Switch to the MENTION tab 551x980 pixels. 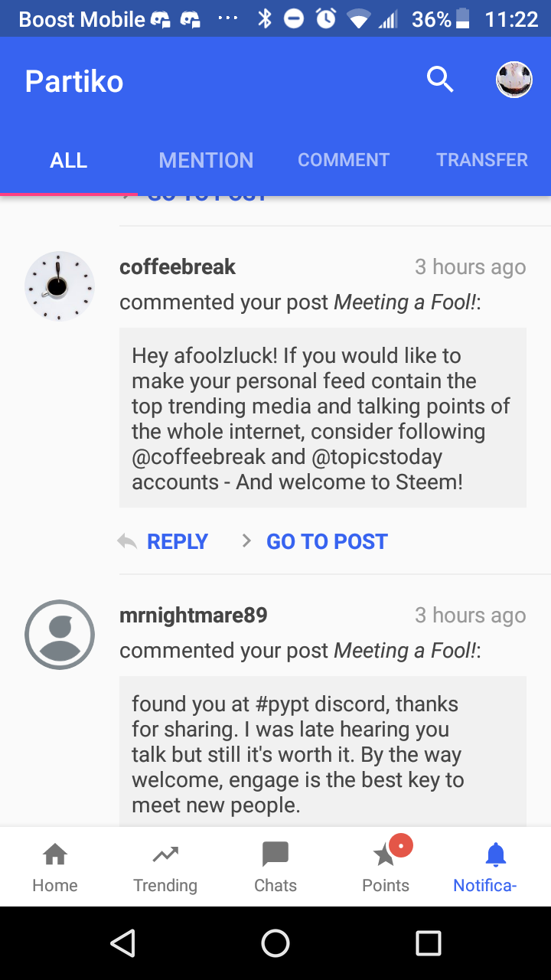[x=206, y=160]
